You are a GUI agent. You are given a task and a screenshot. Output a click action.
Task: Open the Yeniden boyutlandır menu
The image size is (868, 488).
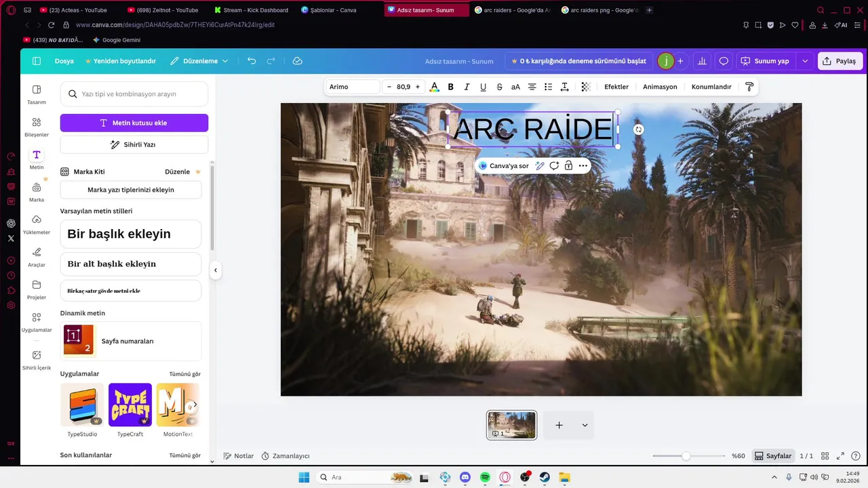pos(120,61)
